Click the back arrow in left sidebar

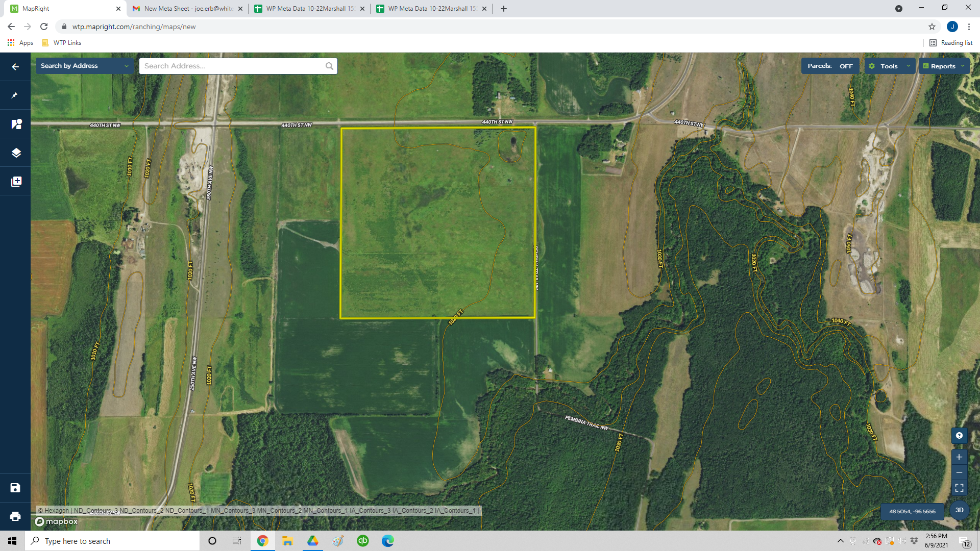(x=15, y=67)
